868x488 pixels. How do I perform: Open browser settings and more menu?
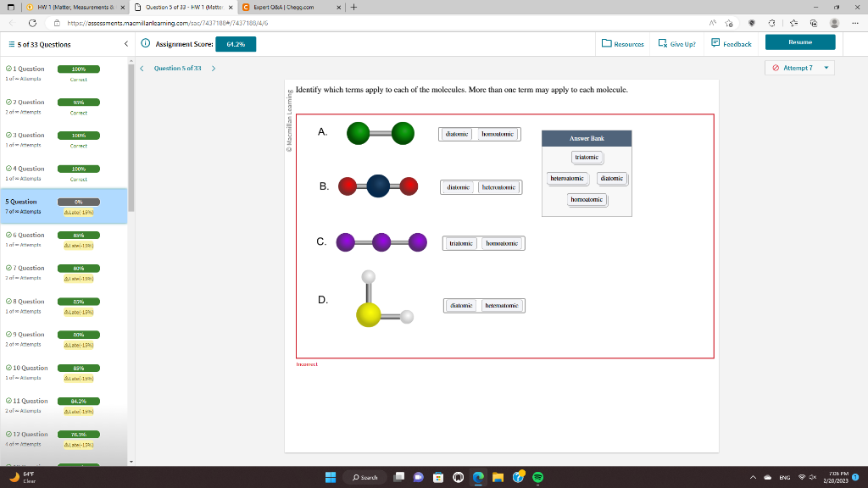tap(855, 23)
